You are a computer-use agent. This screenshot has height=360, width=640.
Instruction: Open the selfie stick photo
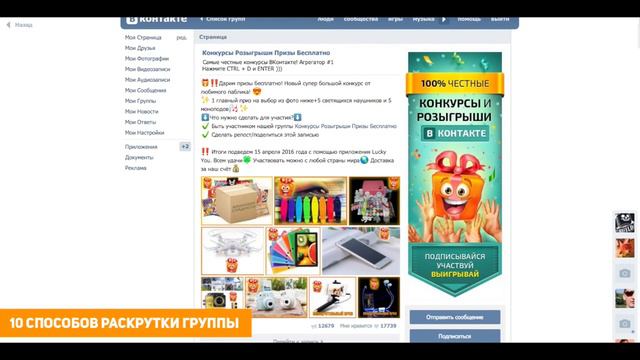click(x=333, y=297)
